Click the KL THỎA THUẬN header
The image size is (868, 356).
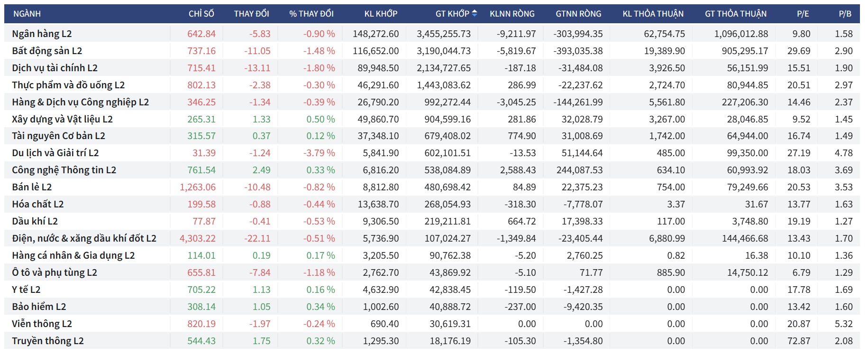click(x=653, y=14)
